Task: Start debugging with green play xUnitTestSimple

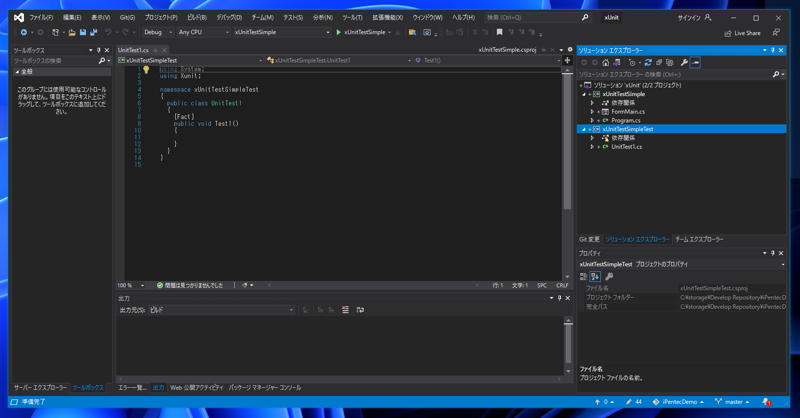Action: coord(361,32)
